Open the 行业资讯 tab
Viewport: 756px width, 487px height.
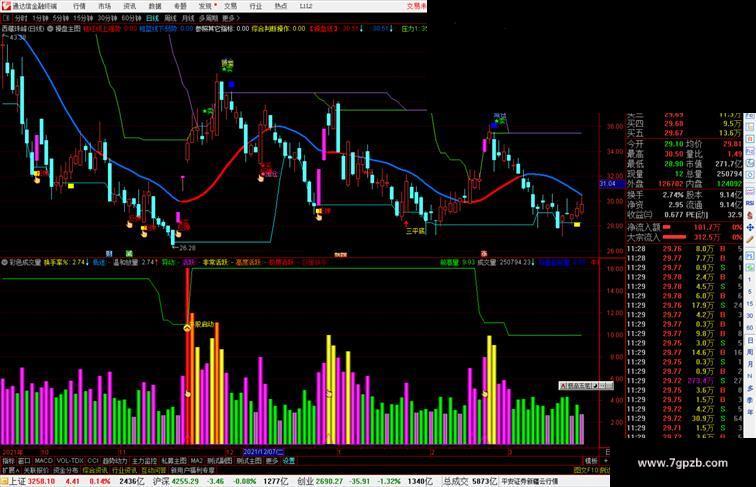[124, 470]
